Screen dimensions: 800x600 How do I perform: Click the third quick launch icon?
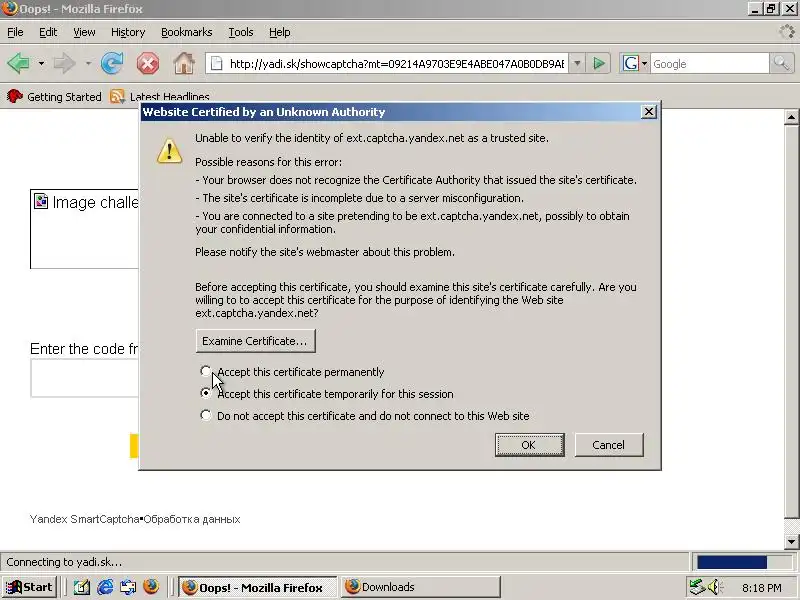click(x=128, y=587)
